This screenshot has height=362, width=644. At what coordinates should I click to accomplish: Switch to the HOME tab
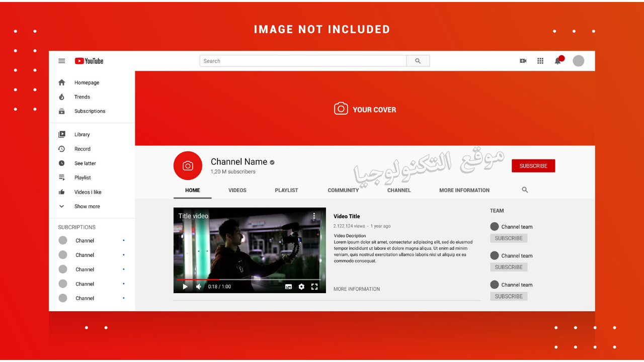193,190
